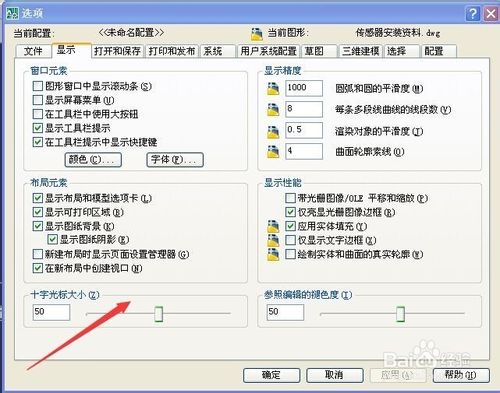Open the 打印和发布 tab
The width and height of the screenshot is (500, 393).
coord(172,51)
